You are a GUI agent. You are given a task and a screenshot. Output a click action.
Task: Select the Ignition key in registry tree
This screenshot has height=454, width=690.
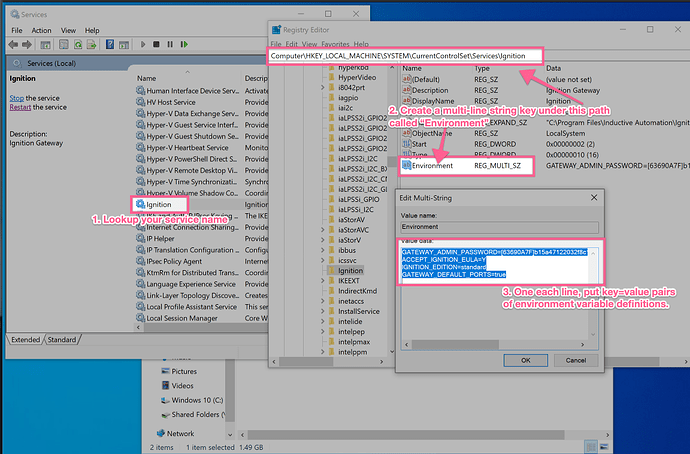350,271
